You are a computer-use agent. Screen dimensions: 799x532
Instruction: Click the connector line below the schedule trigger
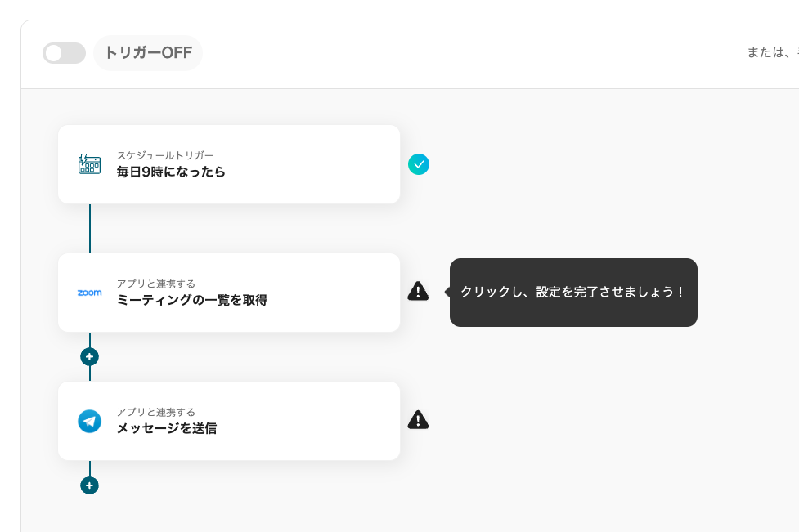(90, 228)
